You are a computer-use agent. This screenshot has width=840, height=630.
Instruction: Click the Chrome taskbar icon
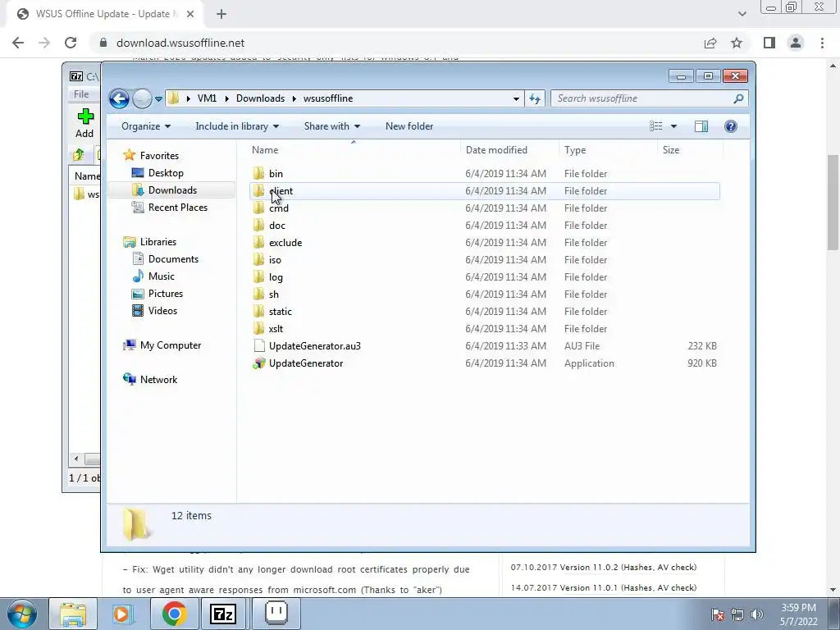pyautogui.click(x=174, y=614)
